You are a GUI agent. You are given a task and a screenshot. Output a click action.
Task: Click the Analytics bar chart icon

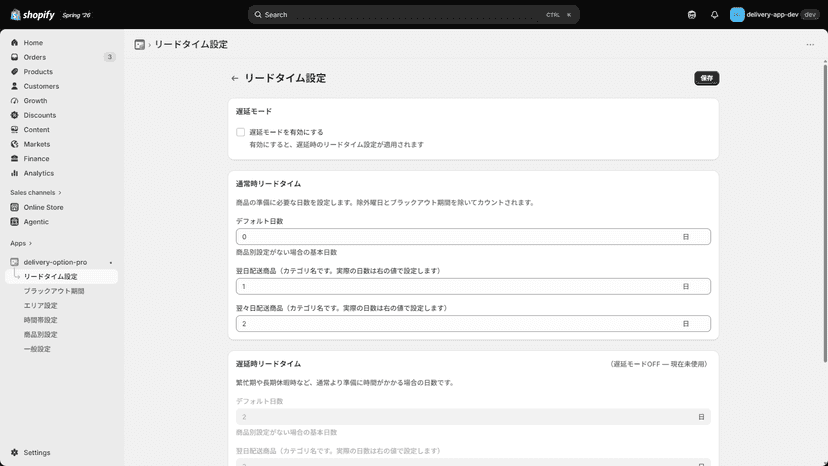pyautogui.click(x=14, y=173)
